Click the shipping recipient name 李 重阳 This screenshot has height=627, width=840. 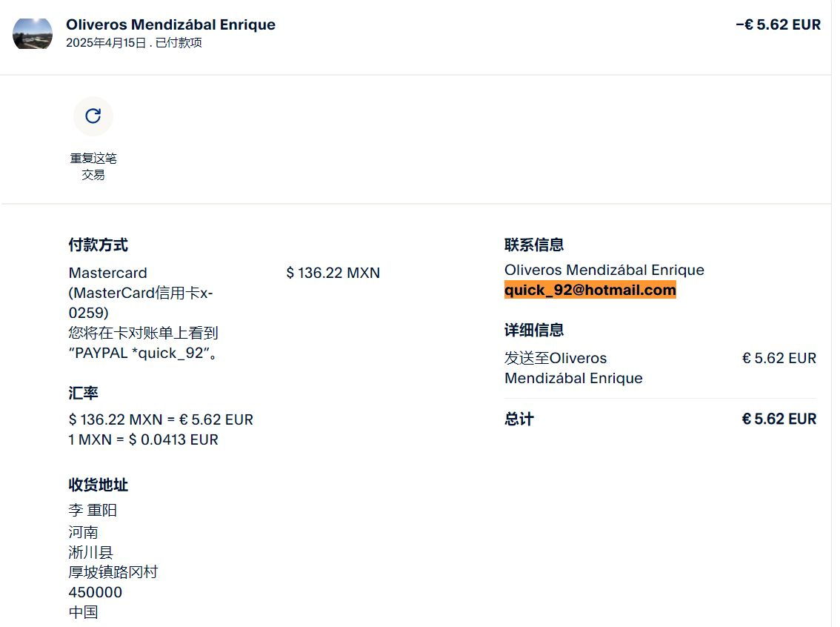(93, 510)
